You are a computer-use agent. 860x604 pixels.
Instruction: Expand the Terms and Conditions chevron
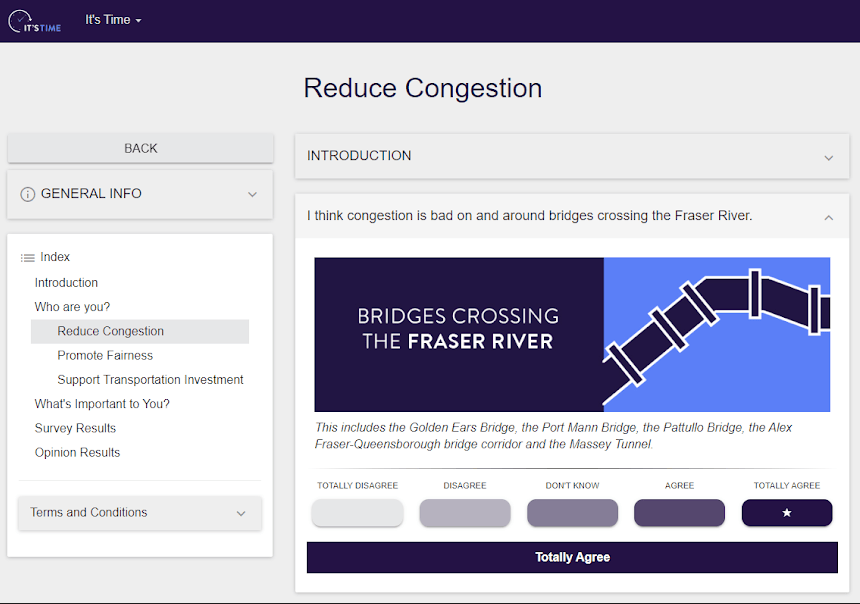[241, 513]
